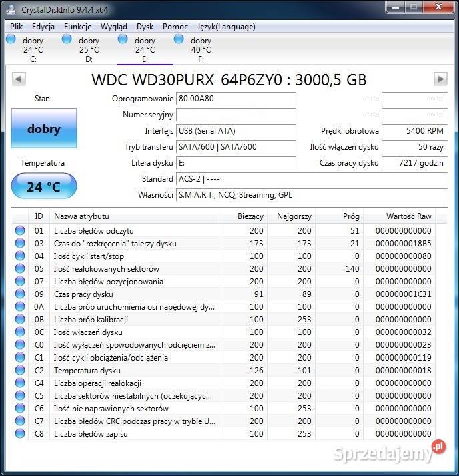Click the CrystalDiskInfo title bar app icon
The height and width of the screenshot is (476, 459).
point(11,10)
